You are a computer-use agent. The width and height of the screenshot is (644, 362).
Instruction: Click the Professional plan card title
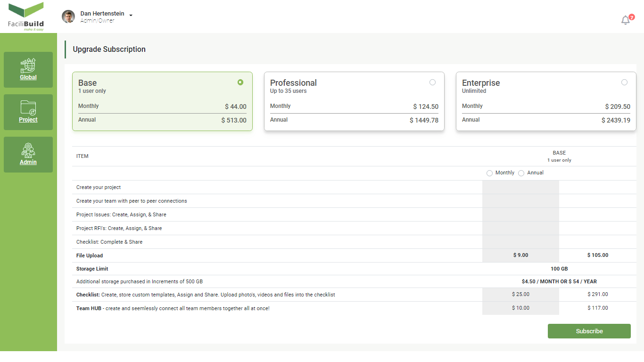[x=293, y=83]
